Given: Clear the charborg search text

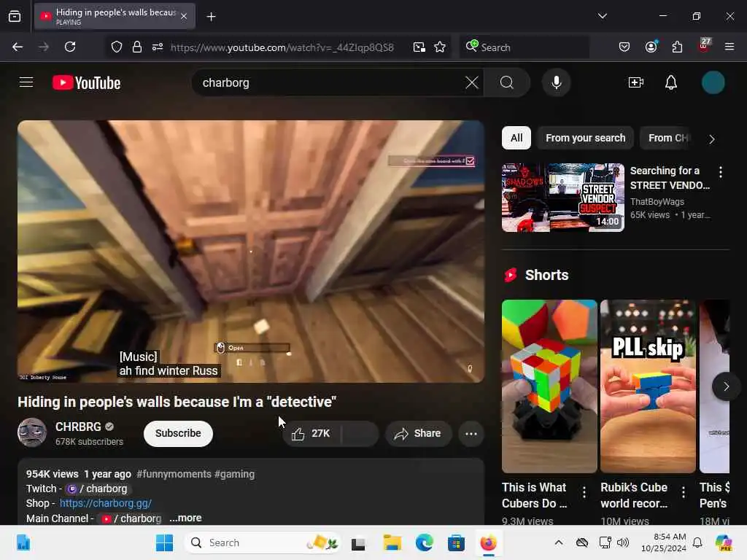Looking at the screenshot, I should coord(472,82).
